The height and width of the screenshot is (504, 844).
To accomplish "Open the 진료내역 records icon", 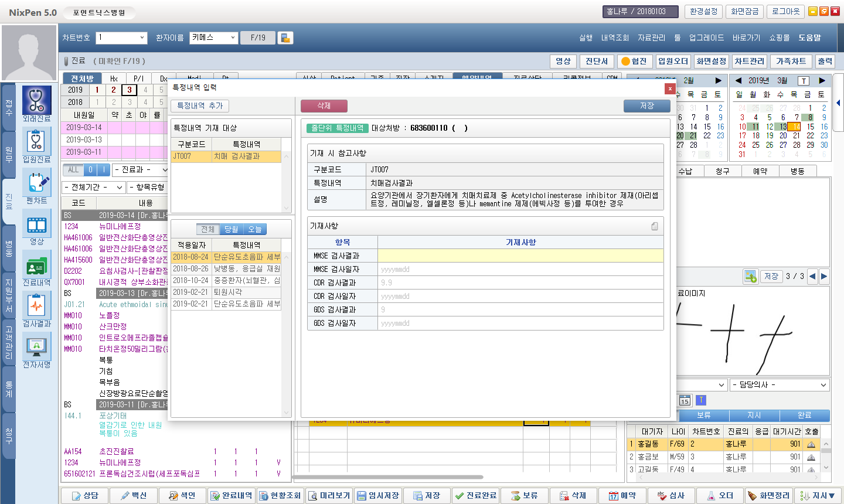I will (36, 266).
